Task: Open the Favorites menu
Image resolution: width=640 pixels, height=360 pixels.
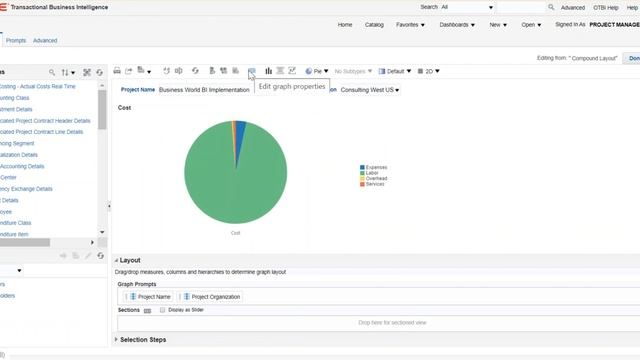Action: tap(410, 25)
